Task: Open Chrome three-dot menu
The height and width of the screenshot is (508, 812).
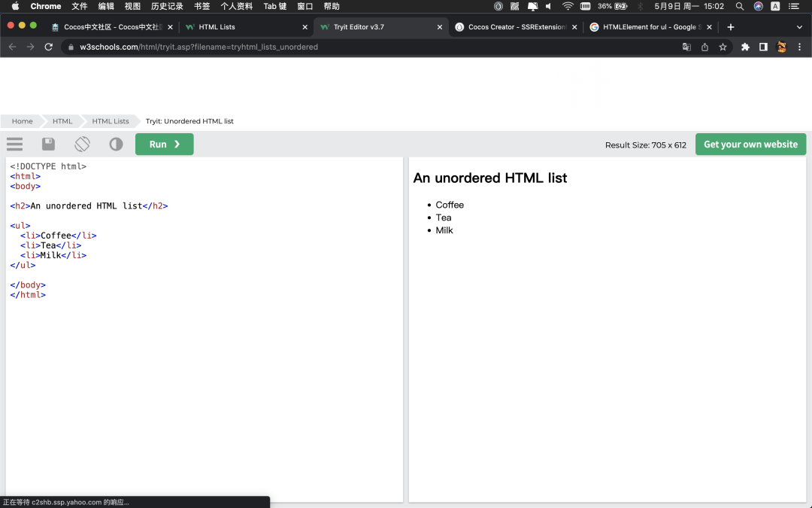Action: tap(799, 47)
